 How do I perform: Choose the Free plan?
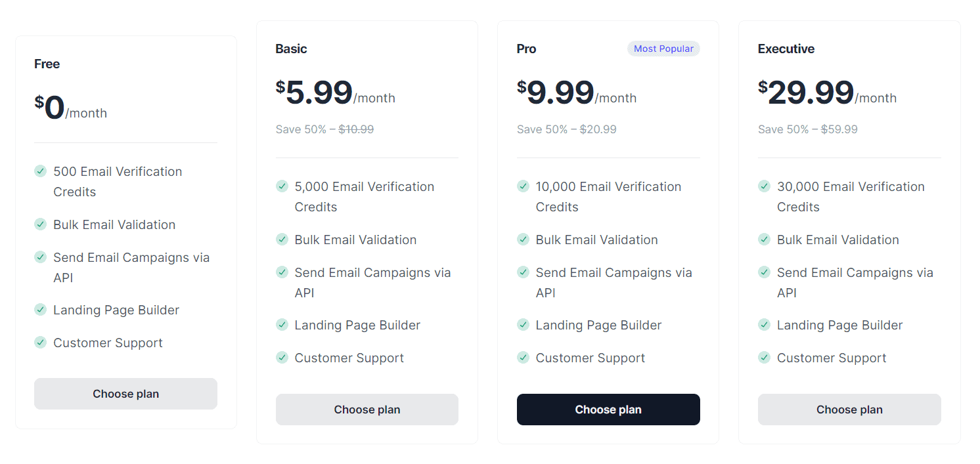[125, 393]
